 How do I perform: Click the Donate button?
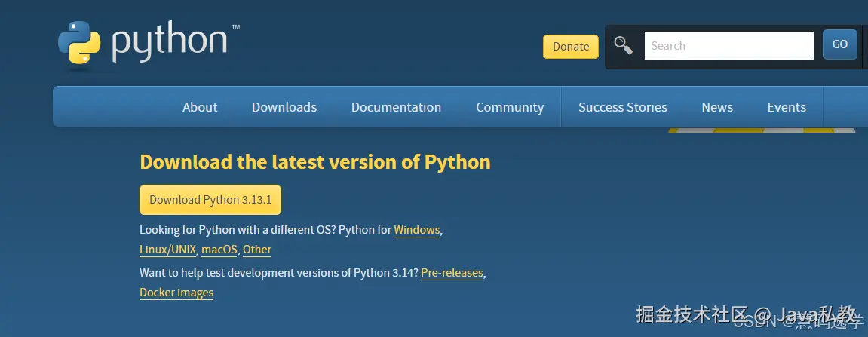click(571, 47)
